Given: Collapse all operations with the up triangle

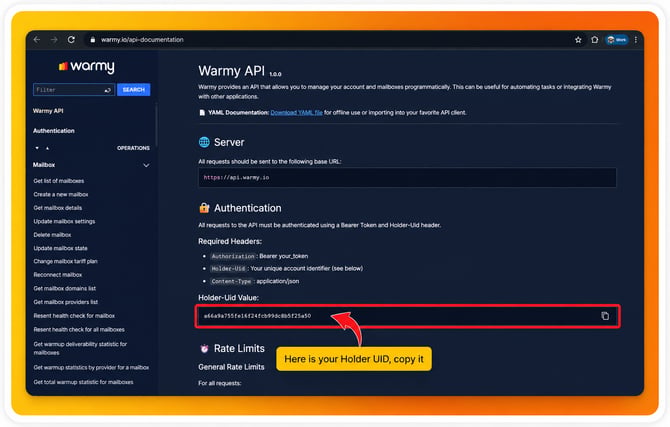Looking at the screenshot, I should tap(47, 148).
